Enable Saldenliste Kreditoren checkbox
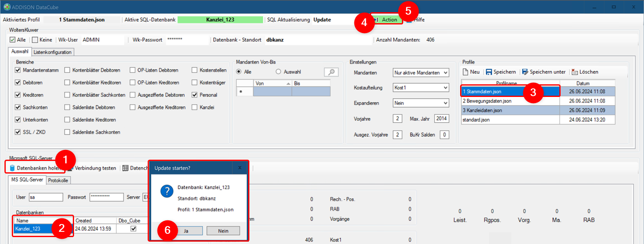Viewport: 644px width, 244px height. (x=68, y=120)
